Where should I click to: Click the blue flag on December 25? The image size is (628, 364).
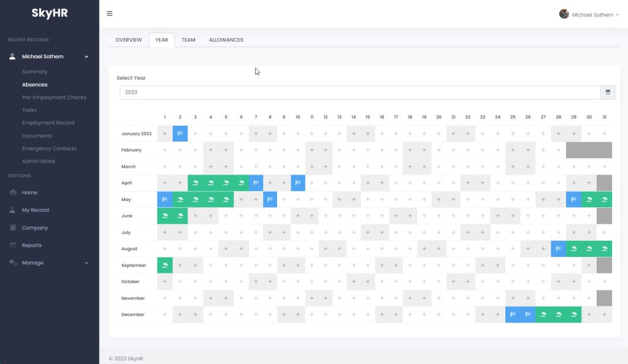[x=513, y=315]
